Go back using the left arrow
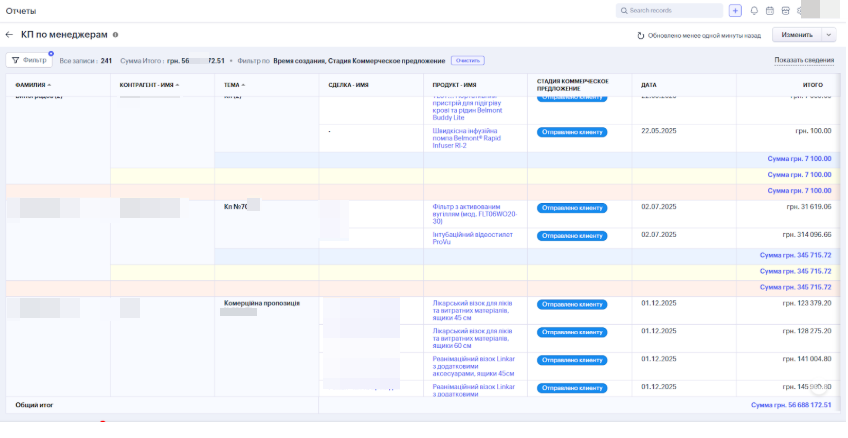Image resolution: width=848 pixels, height=438 pixels. pyautogui.click(x=9, y=35)
